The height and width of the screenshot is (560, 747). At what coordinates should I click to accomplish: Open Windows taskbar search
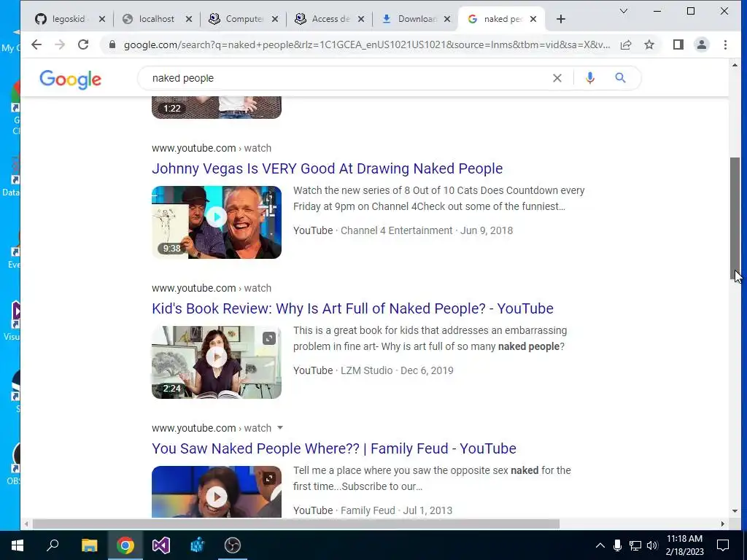point(53,545)
